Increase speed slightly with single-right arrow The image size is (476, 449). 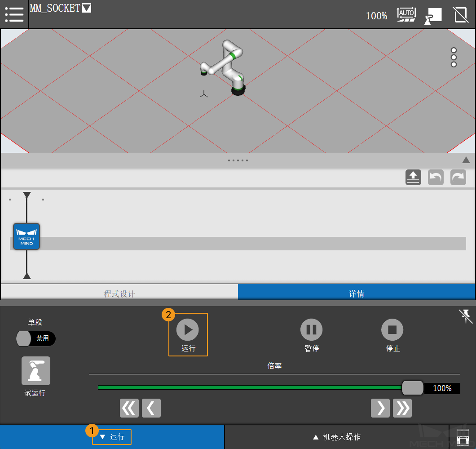click(x=380, y=408)
